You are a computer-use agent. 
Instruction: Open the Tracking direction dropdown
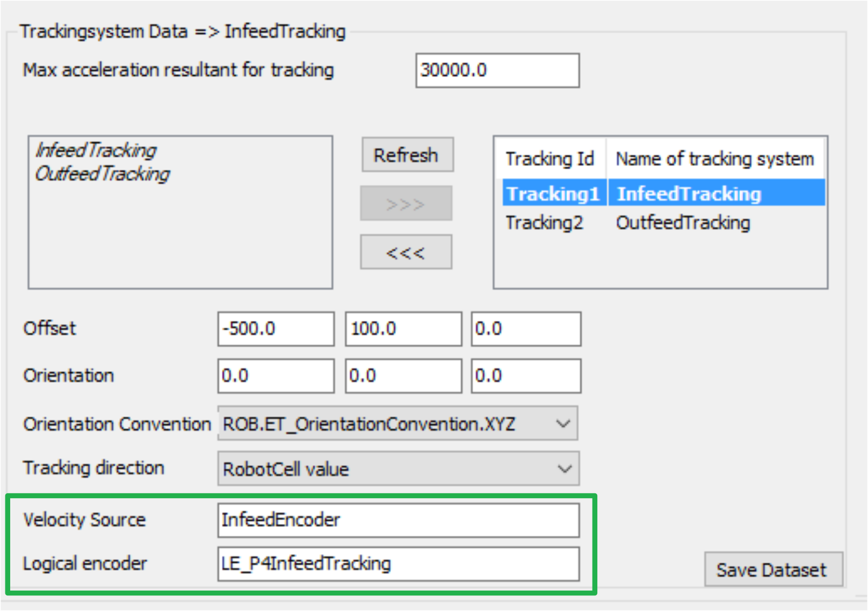(397, 468)
